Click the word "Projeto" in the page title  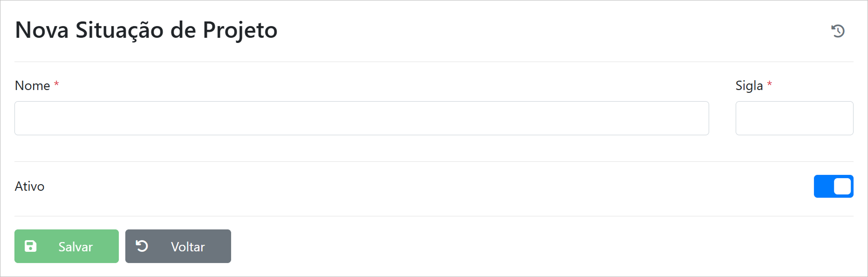(240, 31)
